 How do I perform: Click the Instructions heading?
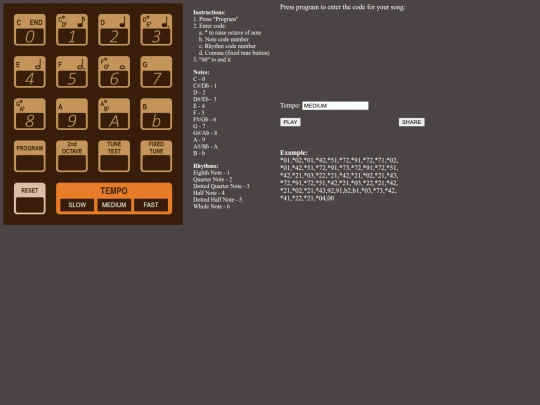pyautogui.click(x=209, y=12)
